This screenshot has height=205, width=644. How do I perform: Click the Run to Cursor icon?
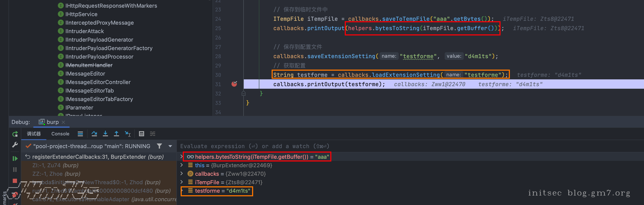pyautogui.click(x=128, y=134)
